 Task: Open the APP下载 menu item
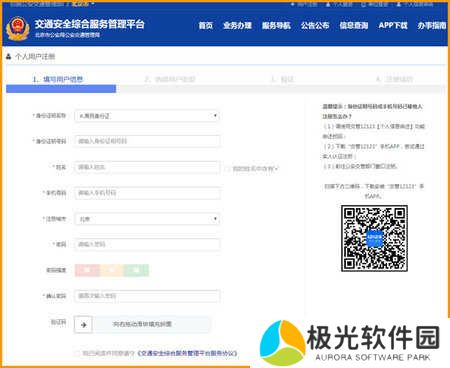(393, 26)
